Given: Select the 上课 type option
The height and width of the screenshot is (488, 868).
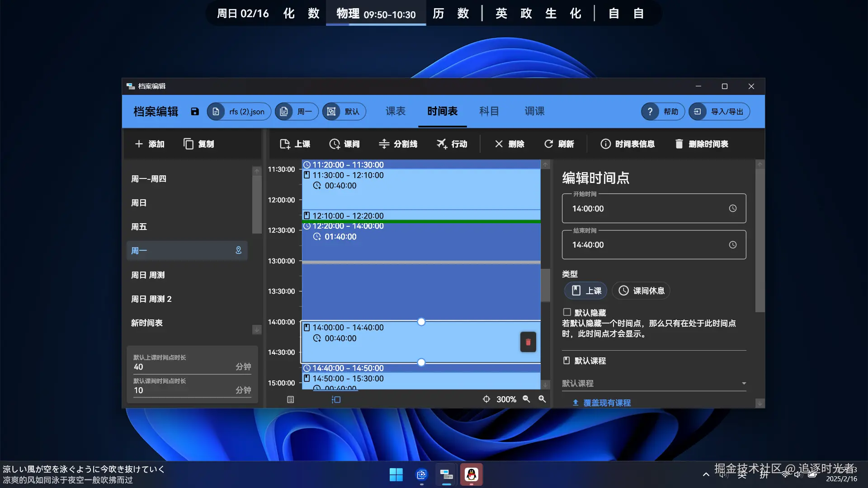Looking at the screenshot, I should pos(586,291).
